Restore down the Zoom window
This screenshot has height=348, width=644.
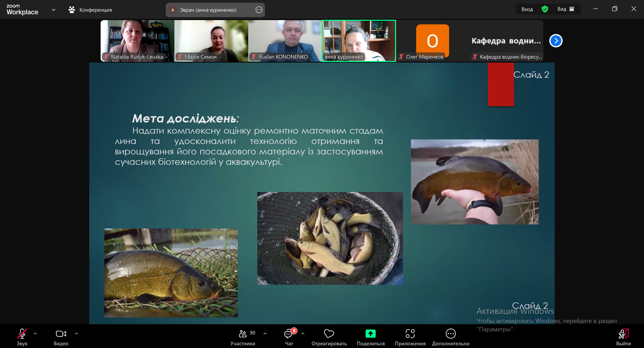[614, 9]
